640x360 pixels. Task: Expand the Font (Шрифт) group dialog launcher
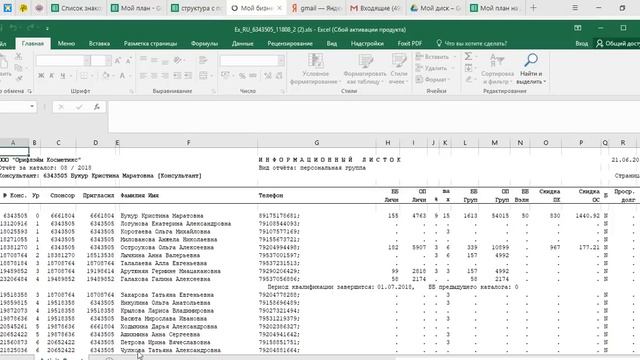coord(131,91)
